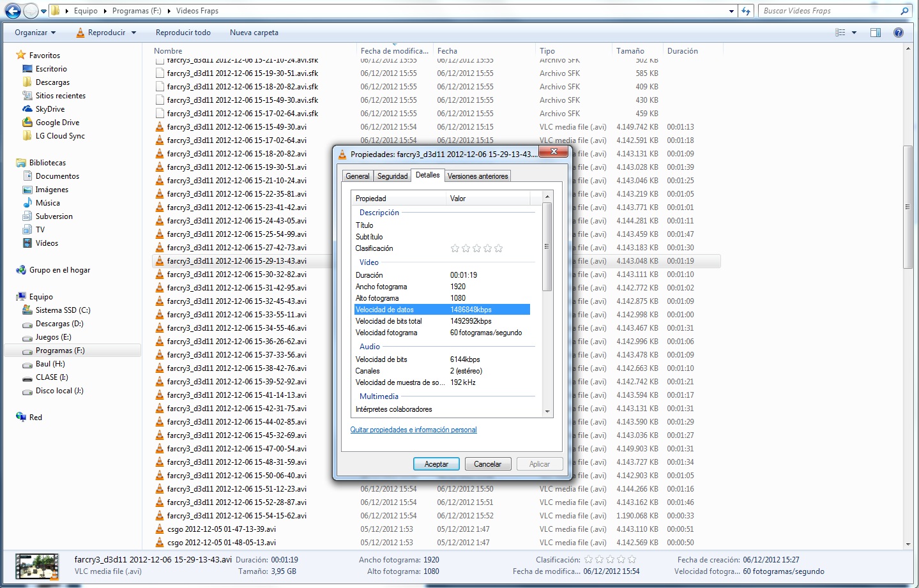The width and height of the screenshot is (919, 588).
Task: Select file csgo 2012-12-05 01-47-13-39.avi
Action: [x=222, y=529]
